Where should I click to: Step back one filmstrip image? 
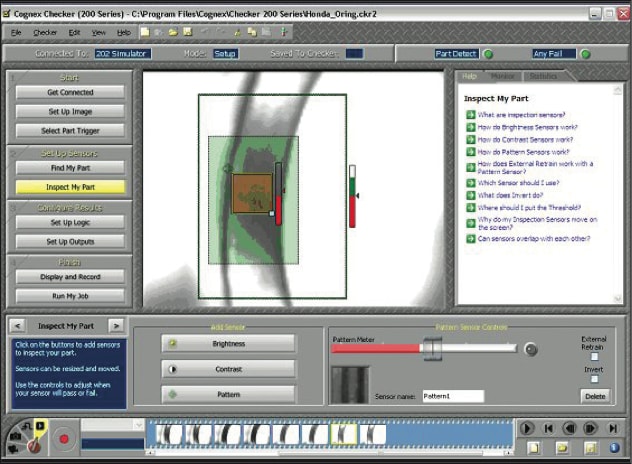(x=569, y=428)
